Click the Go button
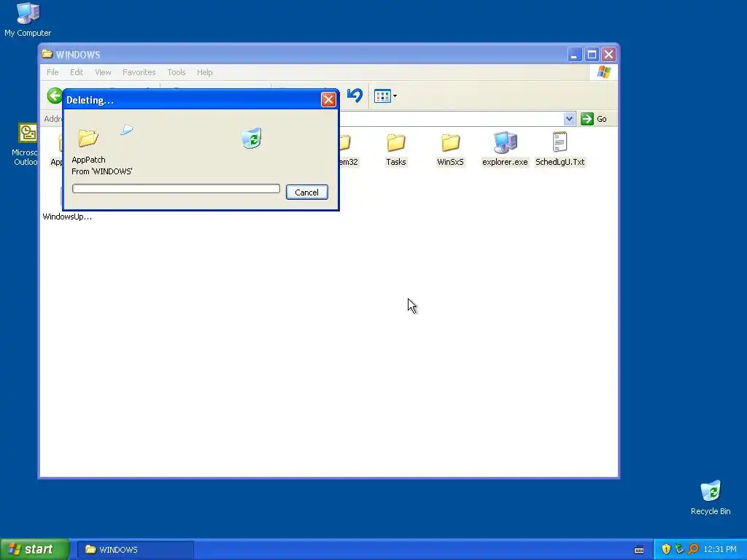 click(595, 119)
